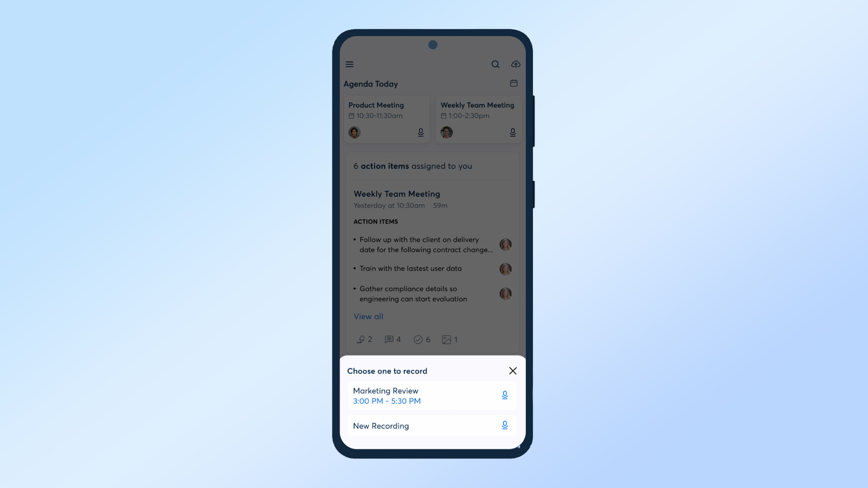Close the Choose one to record dialog

[513, 370]
